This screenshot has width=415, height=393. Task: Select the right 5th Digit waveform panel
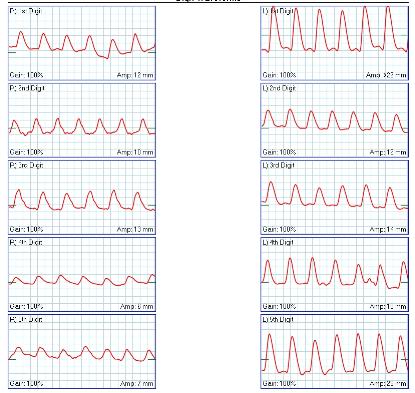82,351
